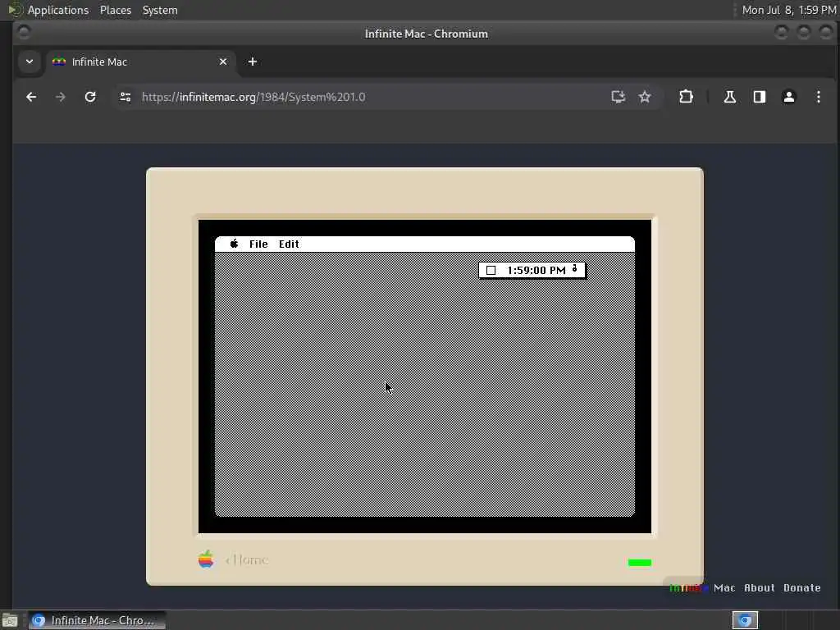This screenshot has width=840, height=630.
Task: Open the File menu in the emulated Mac
Action: [258, 244]
